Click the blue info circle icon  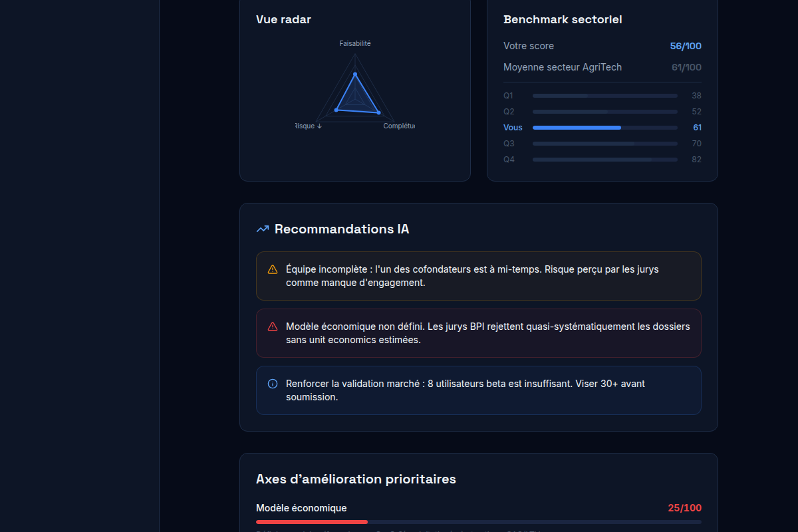(x=273, y=384)
